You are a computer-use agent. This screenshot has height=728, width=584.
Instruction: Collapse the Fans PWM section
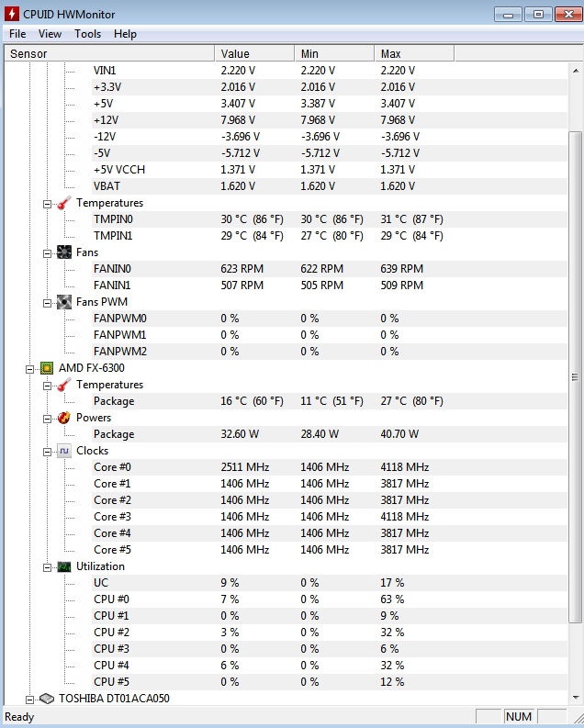(x=47, y=303)
